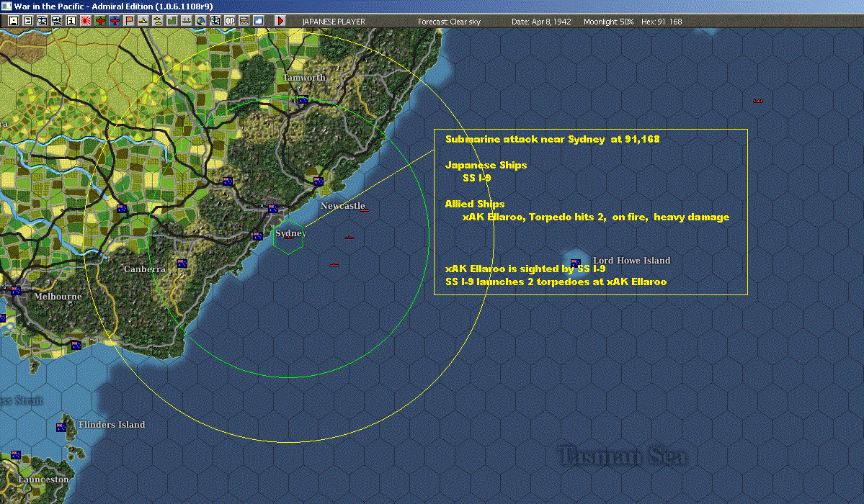
Task: Open the aircraft group list icon
Action: click(43, 21)
